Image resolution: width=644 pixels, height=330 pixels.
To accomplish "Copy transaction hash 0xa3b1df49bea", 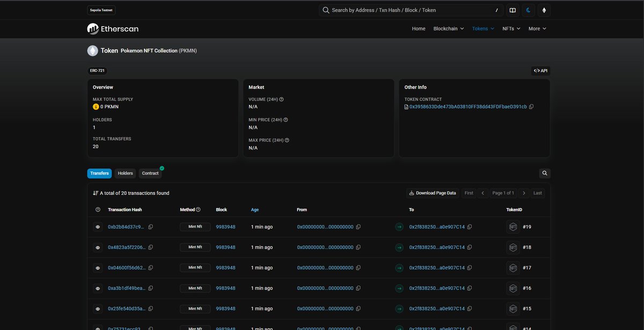I will [151, 288].
